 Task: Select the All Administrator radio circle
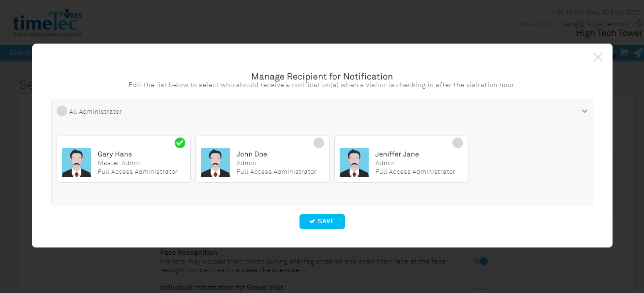[x=62, y=111]
